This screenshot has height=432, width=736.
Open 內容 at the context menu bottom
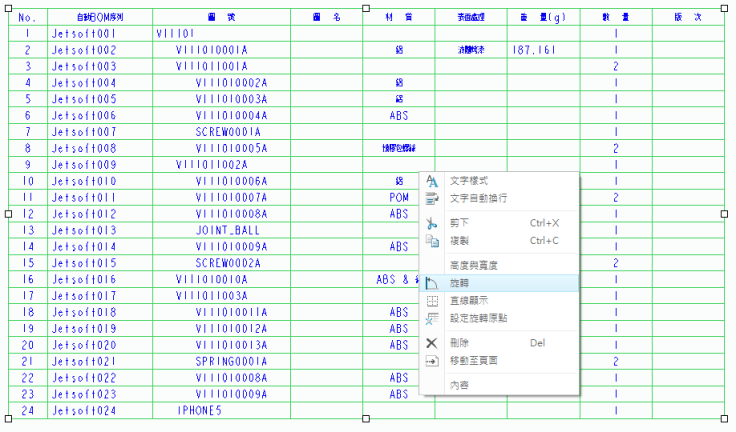tap(460, 385)
